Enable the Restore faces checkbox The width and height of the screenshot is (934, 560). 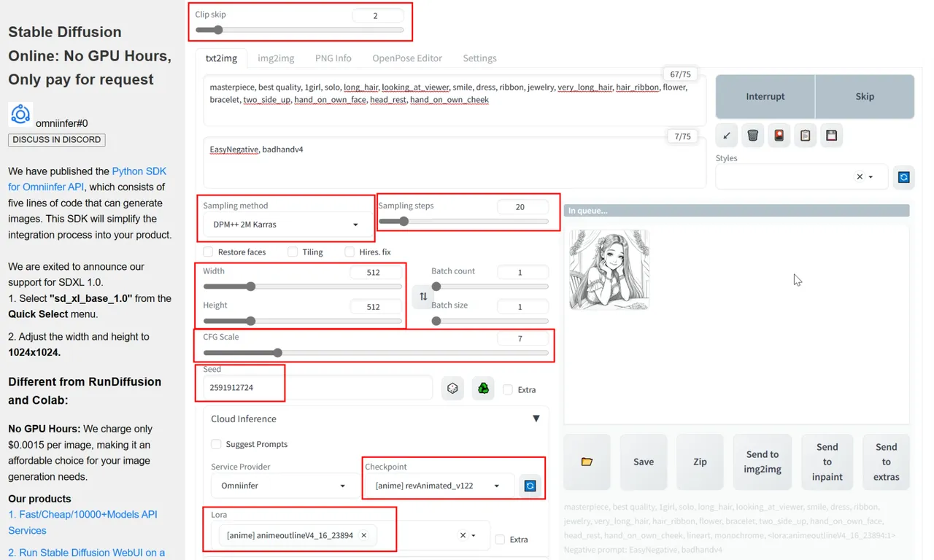coord(208,252)
